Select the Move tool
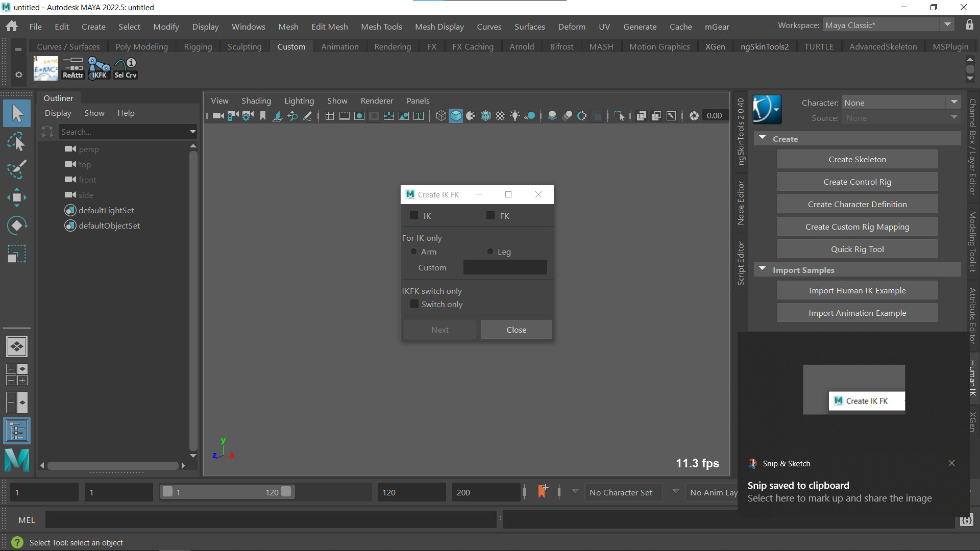 pyautogui.click(x=16, y=197)
